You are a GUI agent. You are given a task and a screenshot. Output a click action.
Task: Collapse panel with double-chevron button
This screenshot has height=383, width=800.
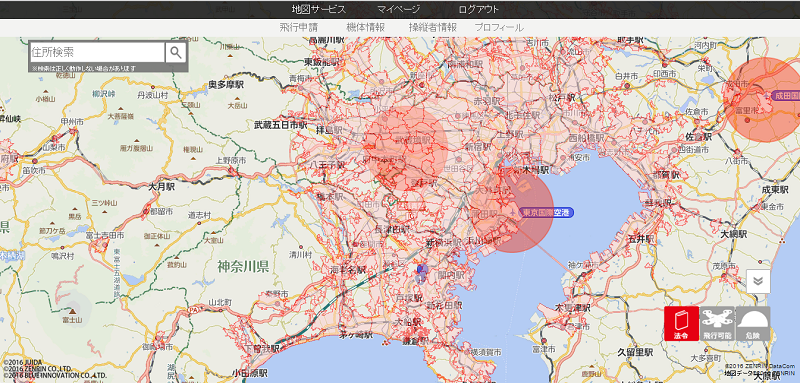(758, 282)
